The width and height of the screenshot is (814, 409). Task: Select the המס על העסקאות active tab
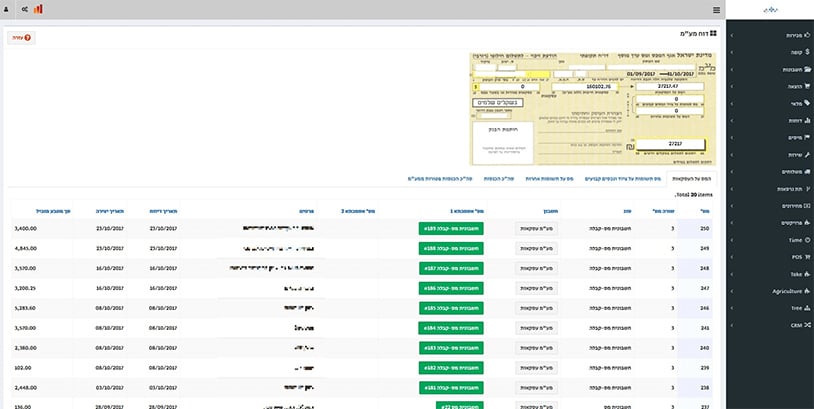point(691,179)
